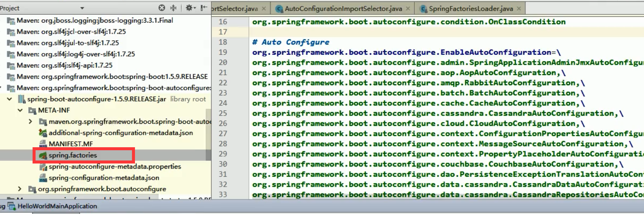Select Maven: org.slf4j:slf4j-api:1.7.25 row
Viewport: 644px width, 214px height.
65,65
